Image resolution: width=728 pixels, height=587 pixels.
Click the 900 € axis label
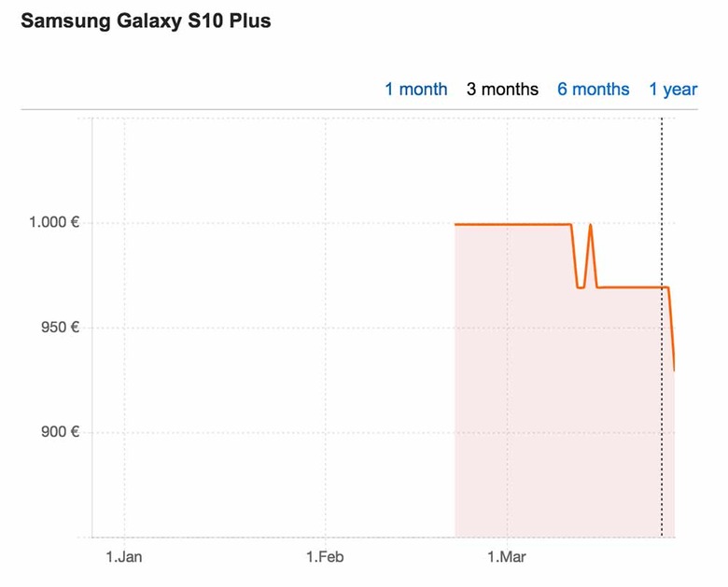[61, 432]
